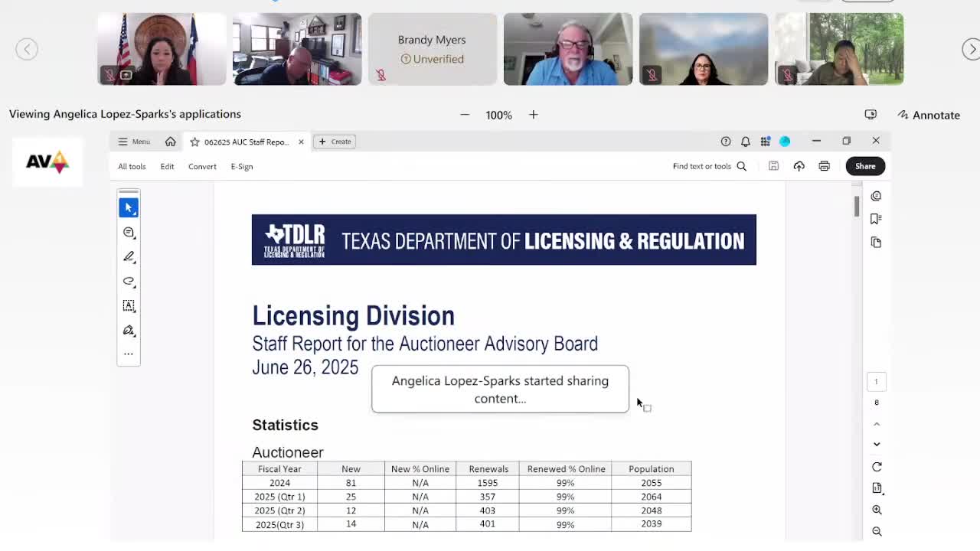Open the Add comment tool
Viewport: 980px width, 551px height.
pos(129,232)
